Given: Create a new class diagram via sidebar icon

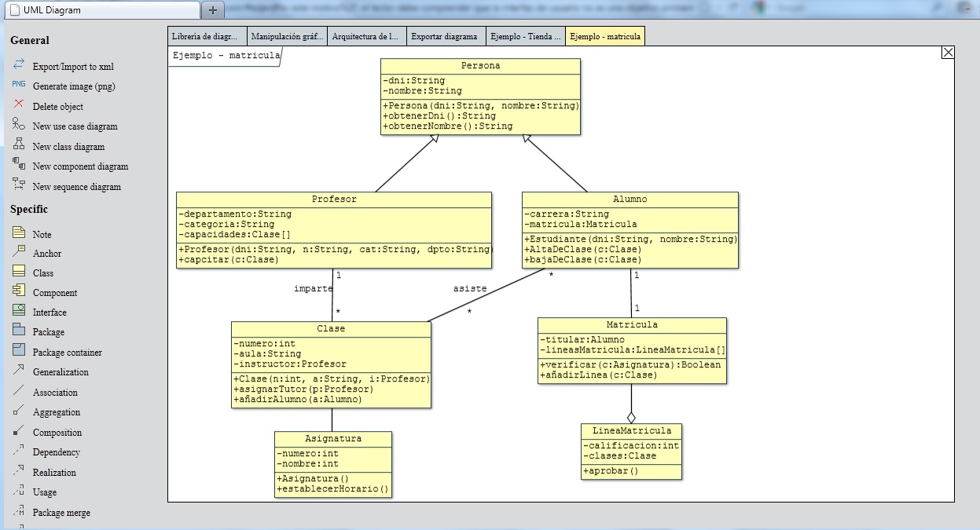Looking at the screenshot, I should coord(19,144).
